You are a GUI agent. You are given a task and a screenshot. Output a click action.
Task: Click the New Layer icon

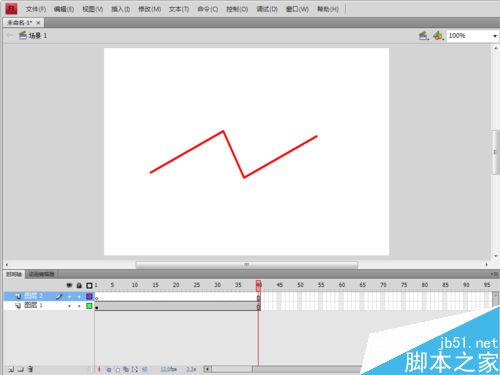click(11, 369)
